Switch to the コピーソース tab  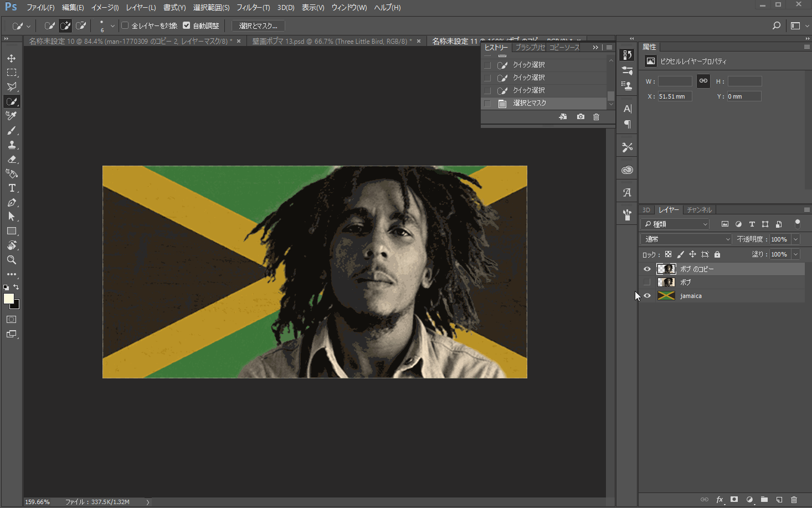pyautogui.click(x=564, y=48)
